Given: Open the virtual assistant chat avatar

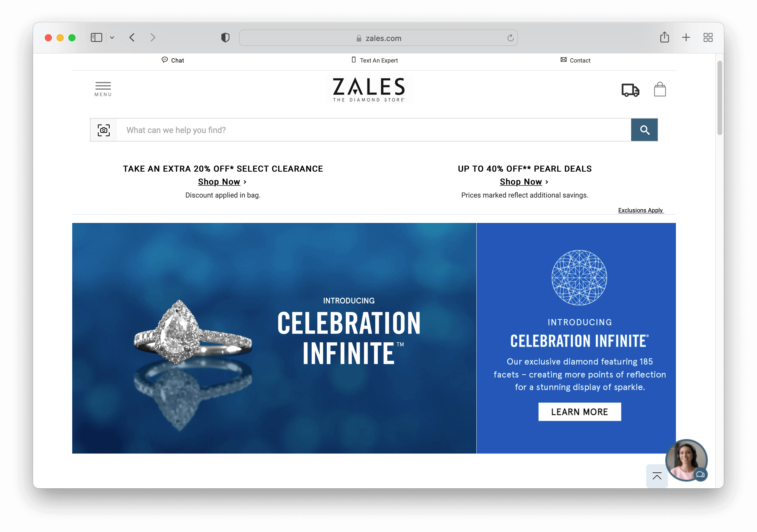Looking at the screenshot, I should 686,460.
